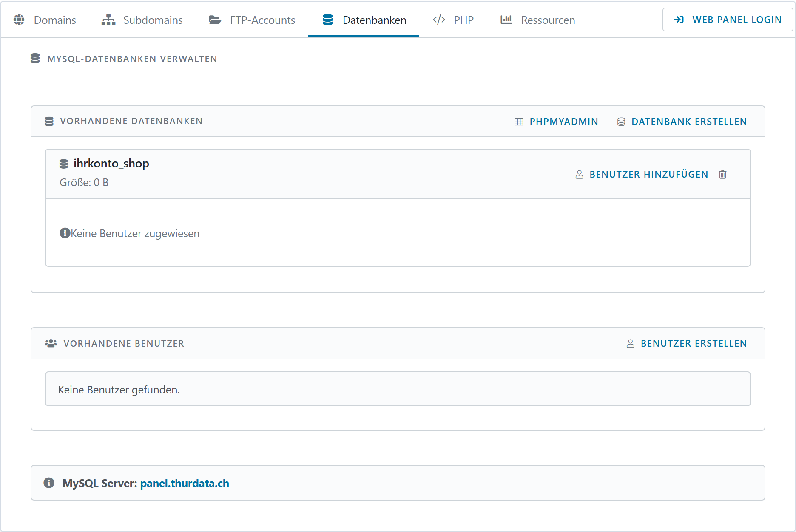Click the user icon next to Benutzer hinzufügen
Viewport: 796px width, 532px height.
[x=579, y=175]
